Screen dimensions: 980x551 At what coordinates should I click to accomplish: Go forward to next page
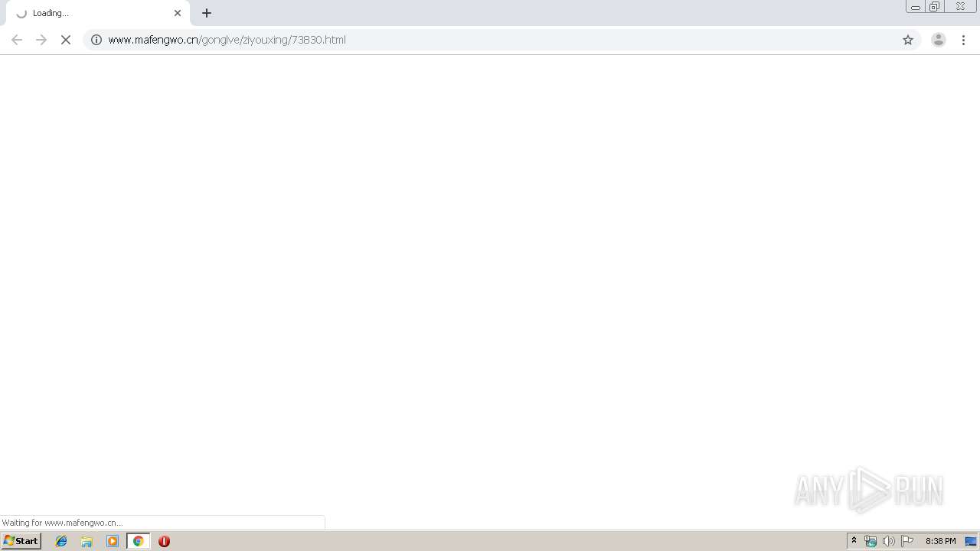tap(41, 40)
